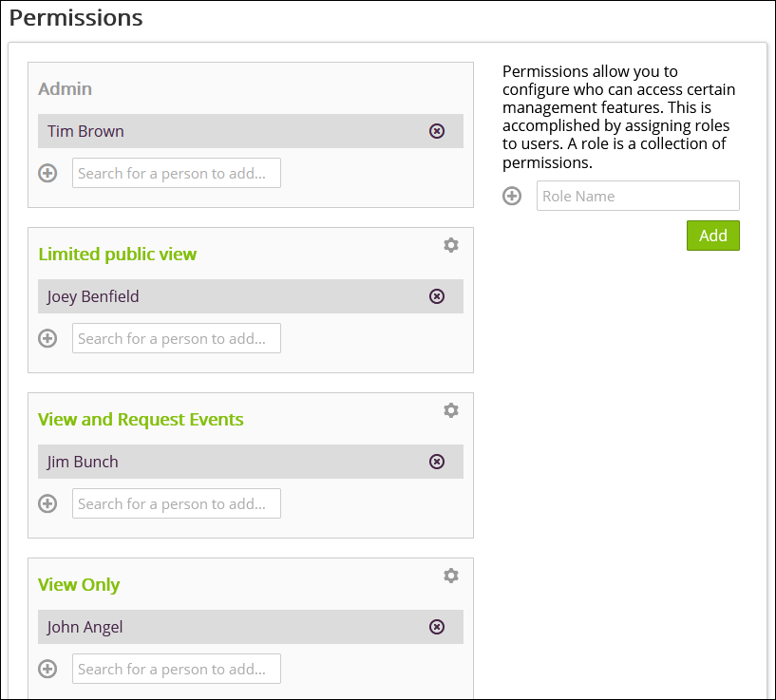Click person search field in View Only
This screenshot has height=700, width=776.
click(x=177, y=669)
